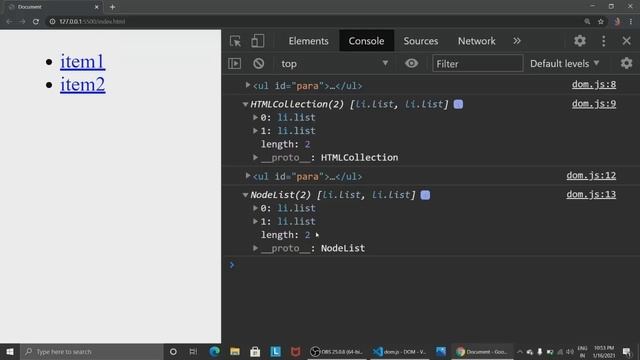Show more DevTools tabs
Screen dimensions: 640x360
tap(517, 41)
